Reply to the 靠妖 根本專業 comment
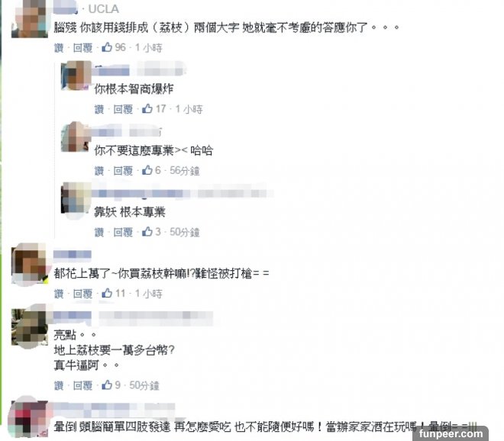This screenshot has height=441, width=504. click(x=123, y=232)
